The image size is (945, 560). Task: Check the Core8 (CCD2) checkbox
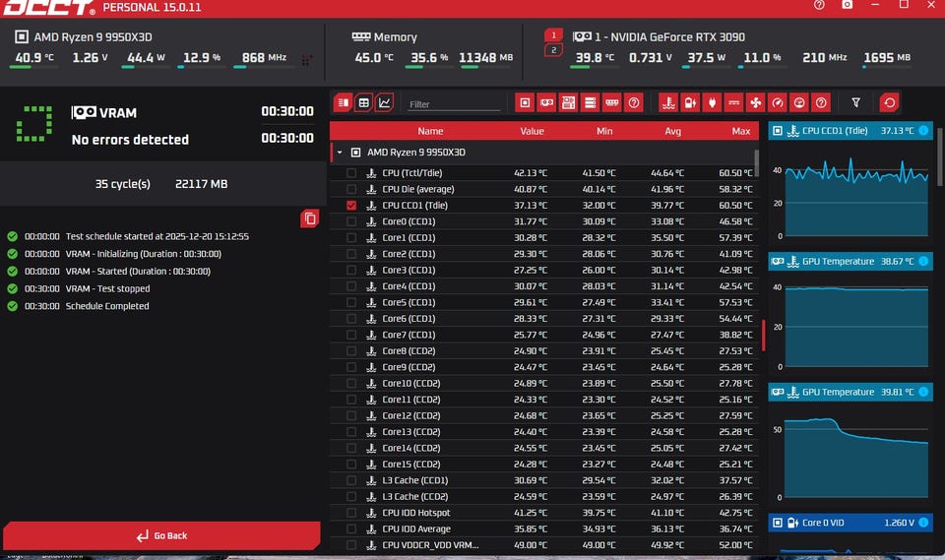click(x=351, y=350)
